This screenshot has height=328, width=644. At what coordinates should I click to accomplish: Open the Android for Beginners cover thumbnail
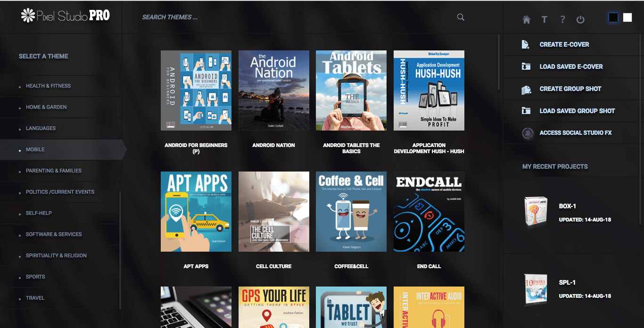[196, 90]
